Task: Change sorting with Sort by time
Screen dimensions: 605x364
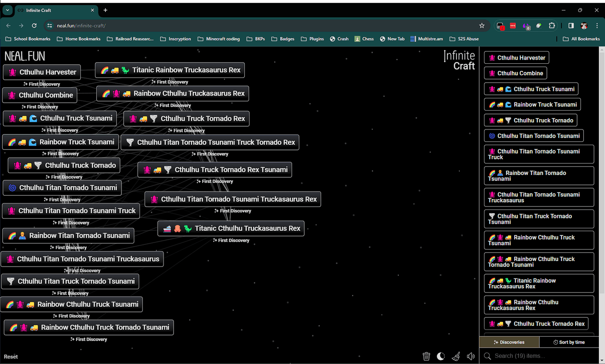Action: coord(569,342)
